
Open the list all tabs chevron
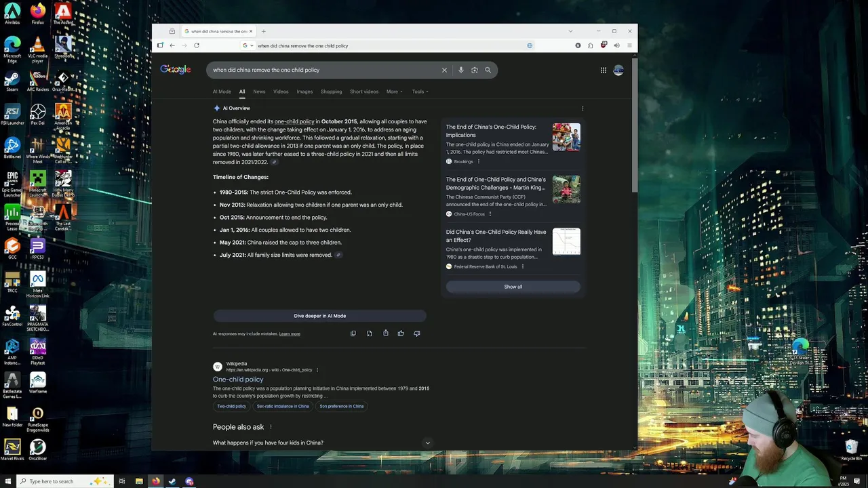(x=570, y=31)
